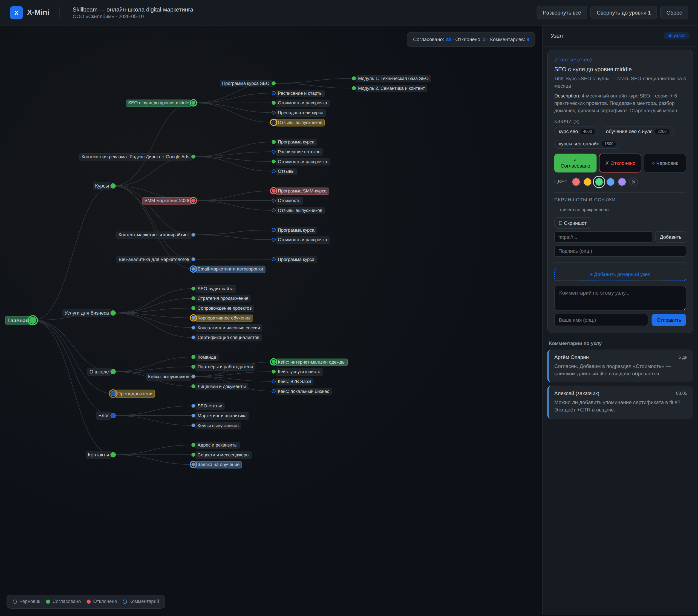Screen dimensions: 698x616
Task: Attach a screenshot with Скриншот button
Action: click(x=572, y=223)
